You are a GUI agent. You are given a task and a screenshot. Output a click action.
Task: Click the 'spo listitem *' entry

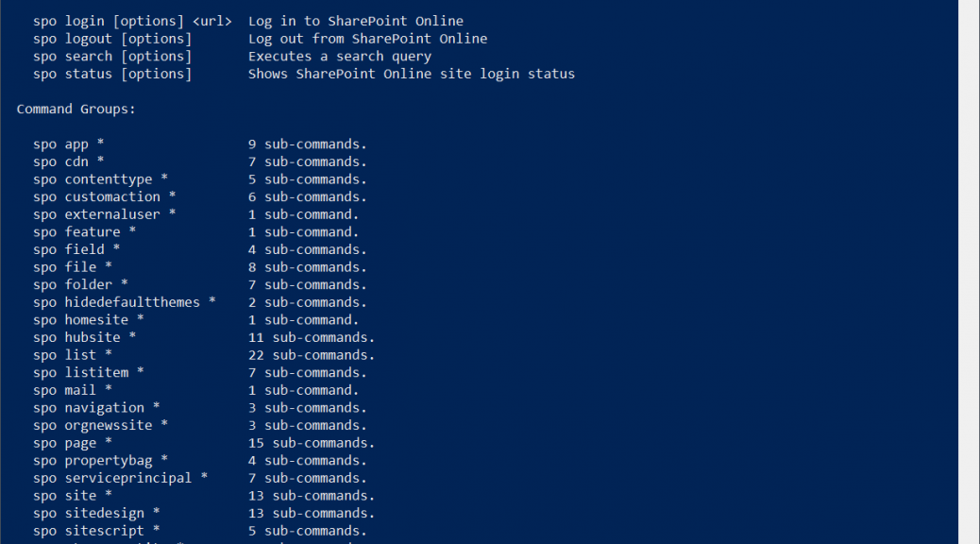(89, 373)
